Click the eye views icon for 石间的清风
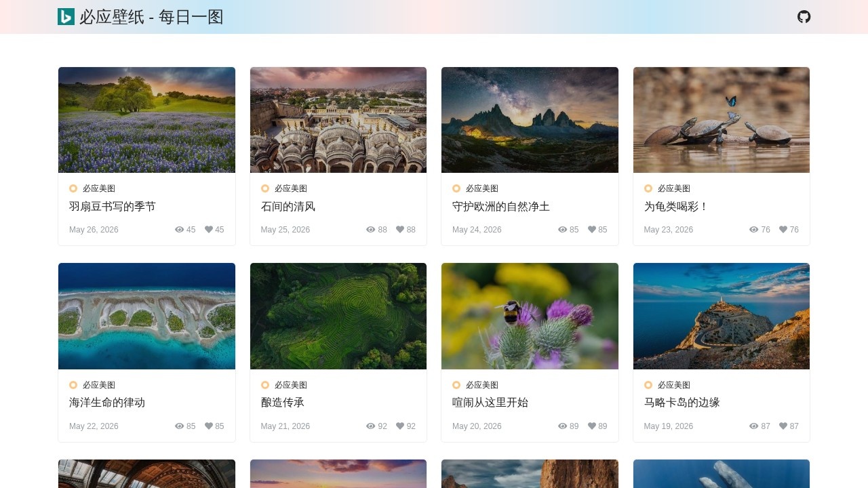 tap(371, 230)
